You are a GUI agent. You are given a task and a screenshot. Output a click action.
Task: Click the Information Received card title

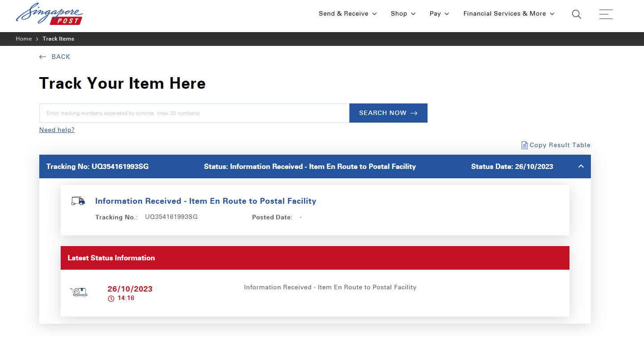pyautogui.click(x=206, y=201)
